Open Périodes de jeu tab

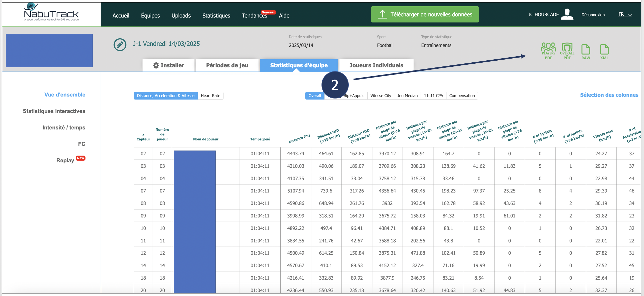tap(227, 65)
